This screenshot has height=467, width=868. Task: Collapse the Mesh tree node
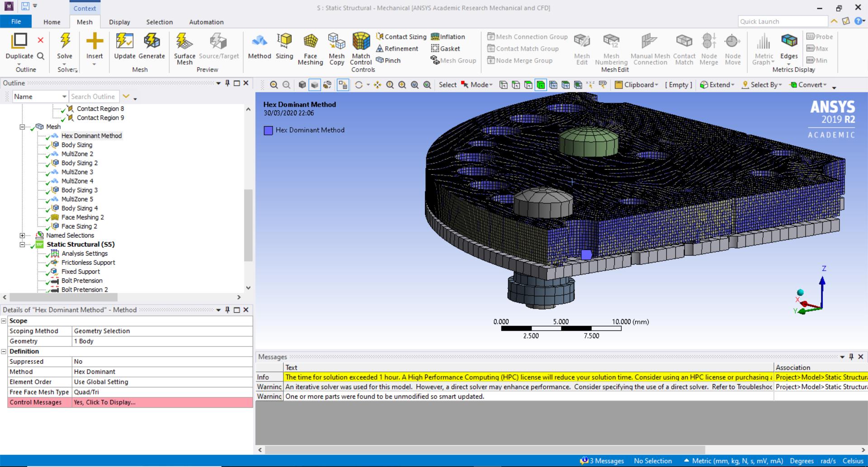[x=22, y=127]
